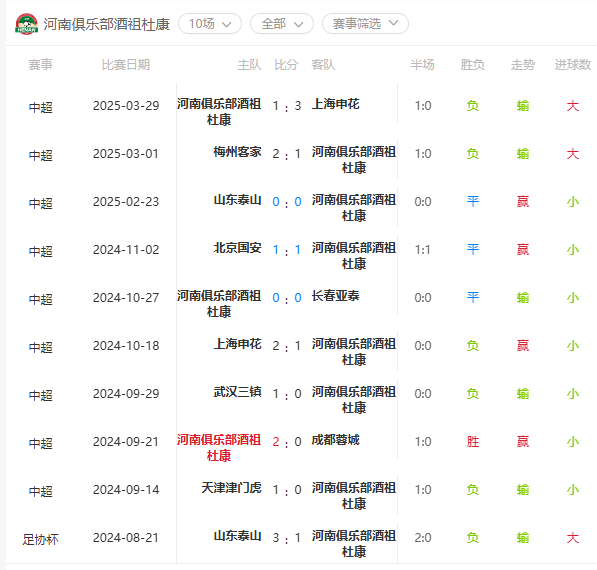
Task: Click the 比分 column header
Action: (286, 65)
